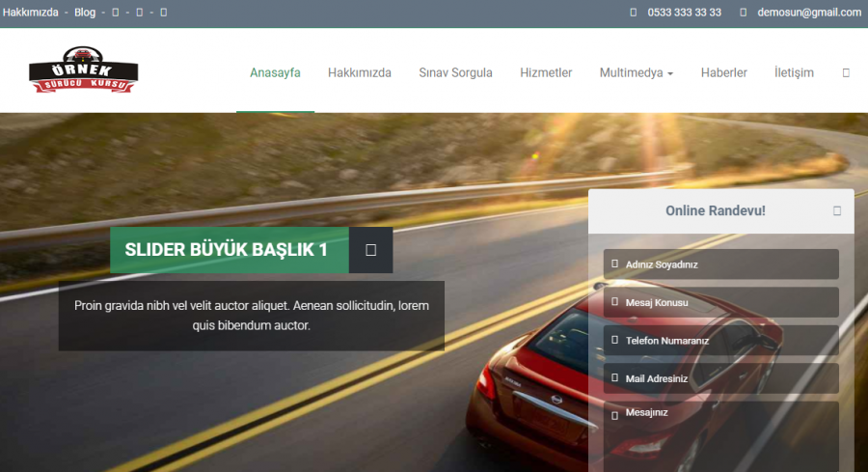Click the icon beside phone number 0533 333 33 33
This screenshot has width=868, height=472.
(x=634, y=13)
